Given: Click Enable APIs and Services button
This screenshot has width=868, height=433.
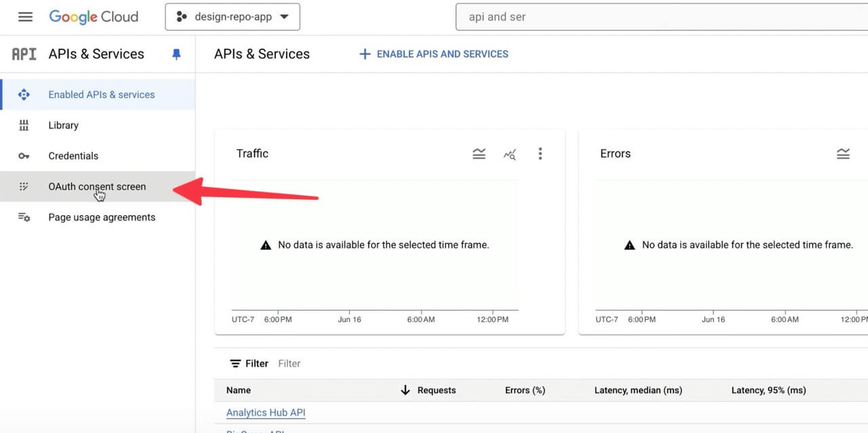Looking at the screenshot, I should [433, 54].
